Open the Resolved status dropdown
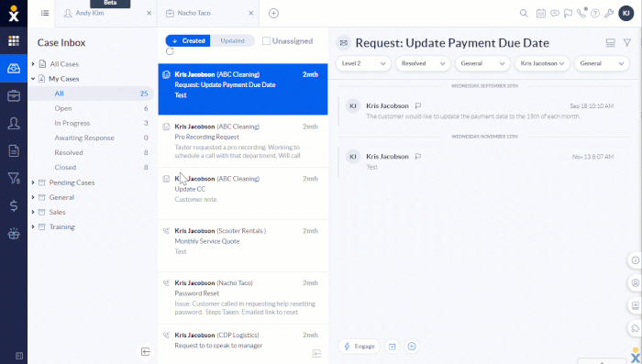 point(423,63)
